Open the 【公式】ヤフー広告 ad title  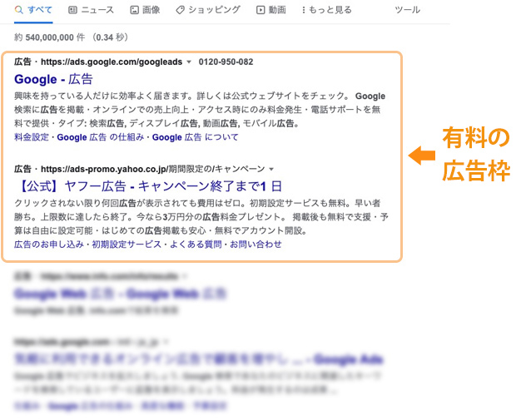[x=148, y=186]
